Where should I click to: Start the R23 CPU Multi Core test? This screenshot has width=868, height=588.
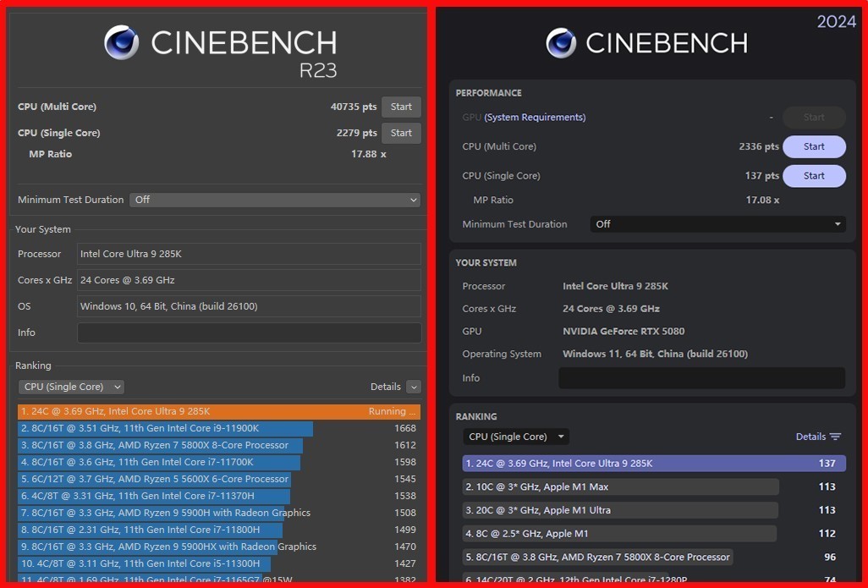pos(401,107)
